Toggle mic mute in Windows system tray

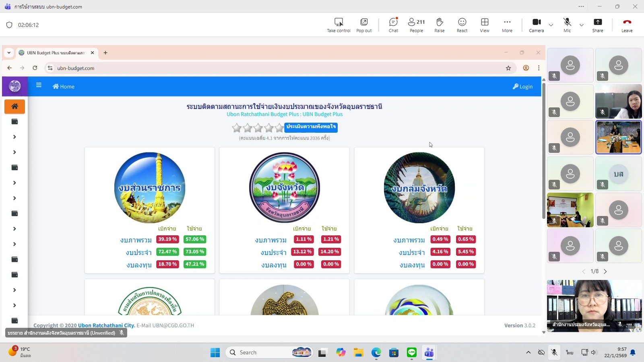pyautogui.click(x=554, y=352)
